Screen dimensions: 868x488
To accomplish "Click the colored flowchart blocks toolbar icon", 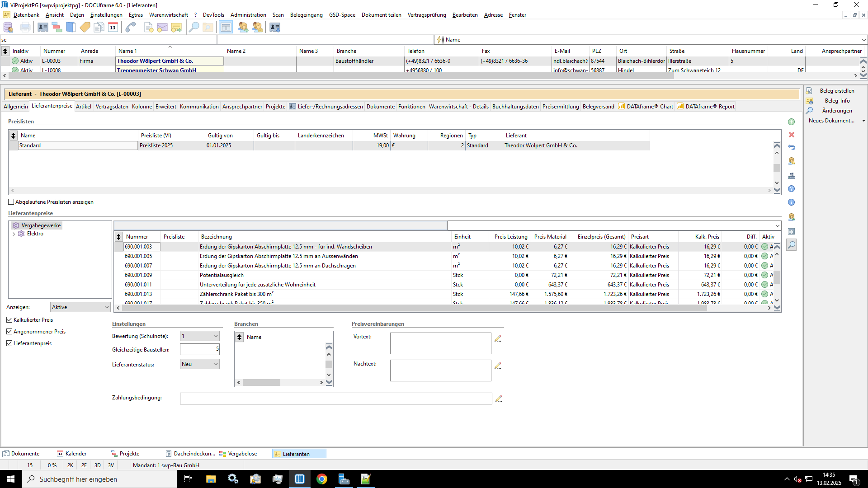I will click(x=57, y=28).
